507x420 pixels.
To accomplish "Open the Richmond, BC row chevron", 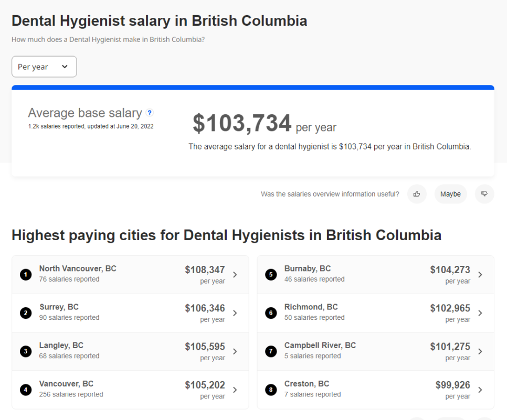I will (x=480, y=313).
